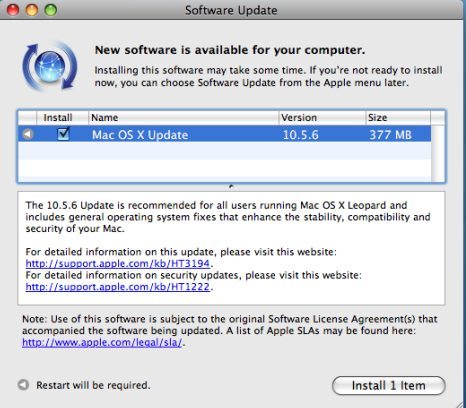Click the Install 1 Item button
The height and width of the screenshot is (408, 466).
click(389, 386)
